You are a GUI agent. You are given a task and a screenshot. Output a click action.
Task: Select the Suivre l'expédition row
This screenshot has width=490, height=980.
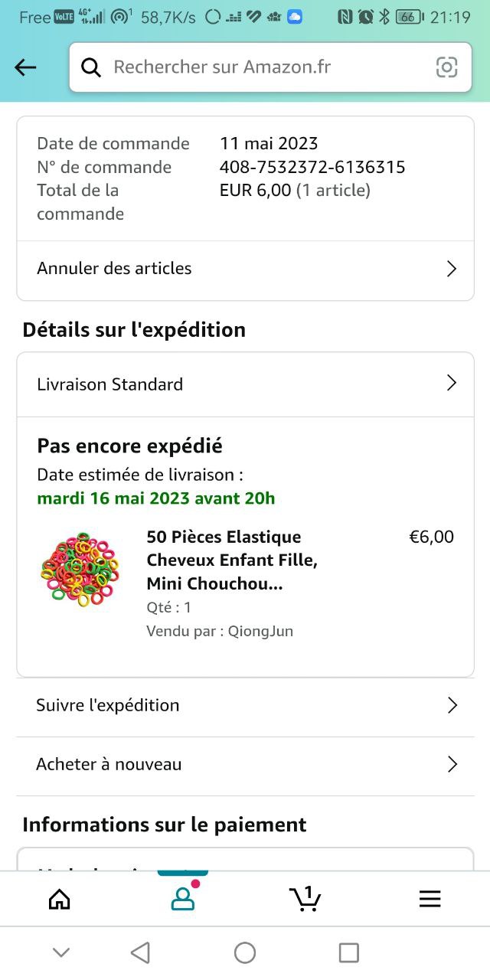(230, 705)
